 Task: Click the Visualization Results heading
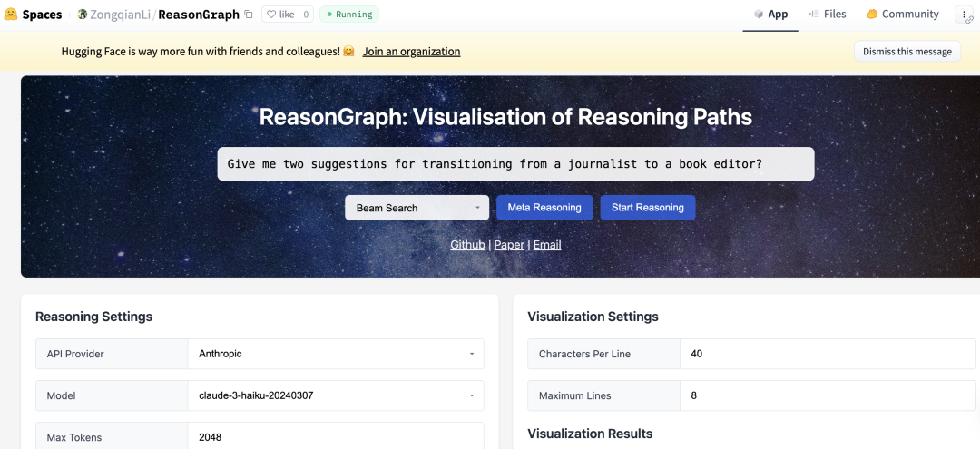(x=590, y=434)
